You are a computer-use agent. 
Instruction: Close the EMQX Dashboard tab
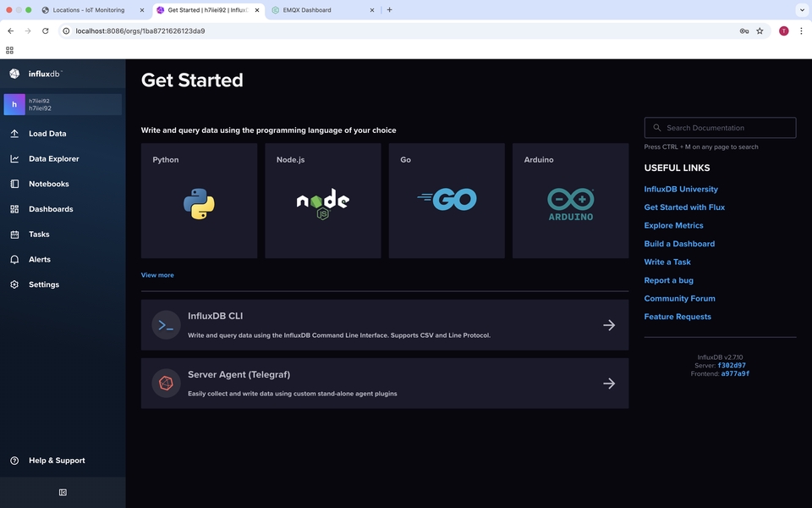372,10
